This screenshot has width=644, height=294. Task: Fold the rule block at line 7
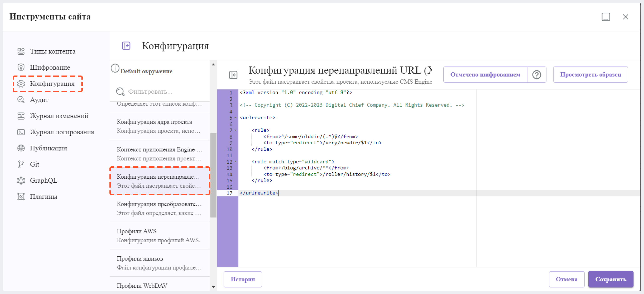236,130
